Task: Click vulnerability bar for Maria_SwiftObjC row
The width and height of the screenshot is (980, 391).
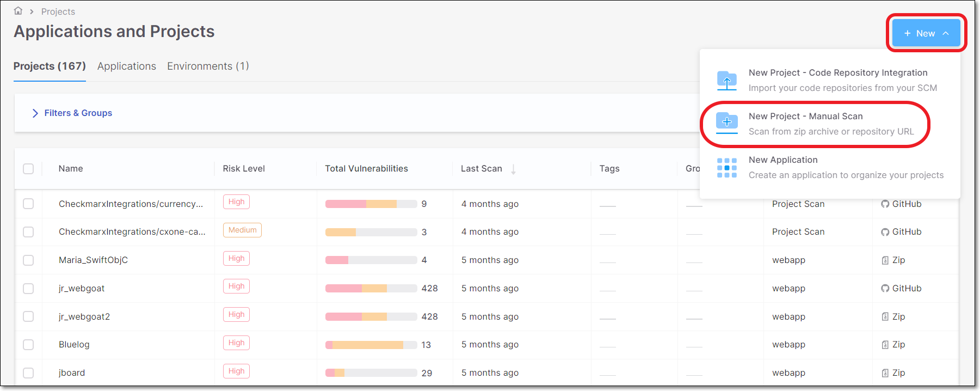Action: (x=371, y=260)
